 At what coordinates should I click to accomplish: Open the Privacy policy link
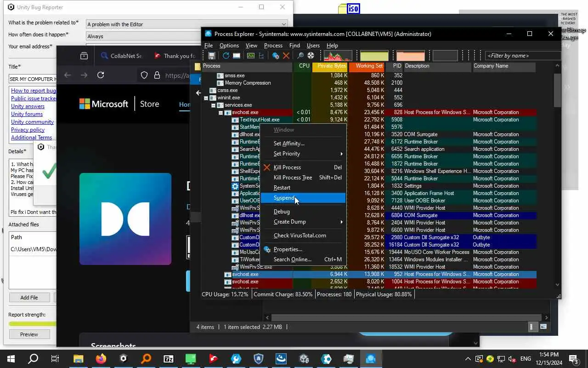coord(28,130)
